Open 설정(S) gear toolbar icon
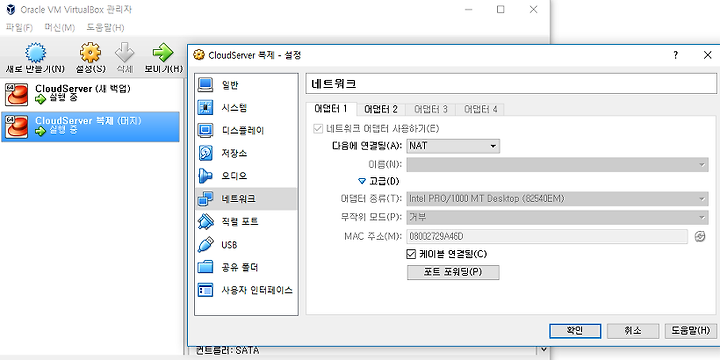This screenshot has height=360, width=720. [90, 53]
